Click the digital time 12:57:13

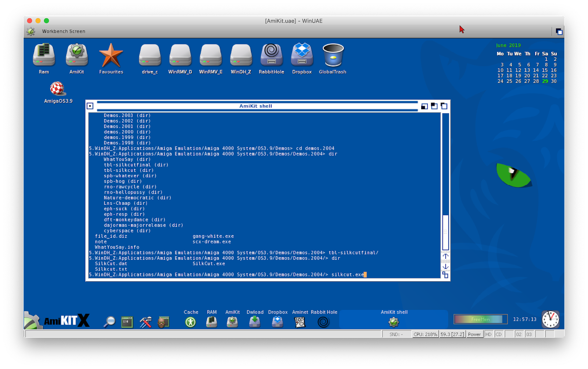525,319
